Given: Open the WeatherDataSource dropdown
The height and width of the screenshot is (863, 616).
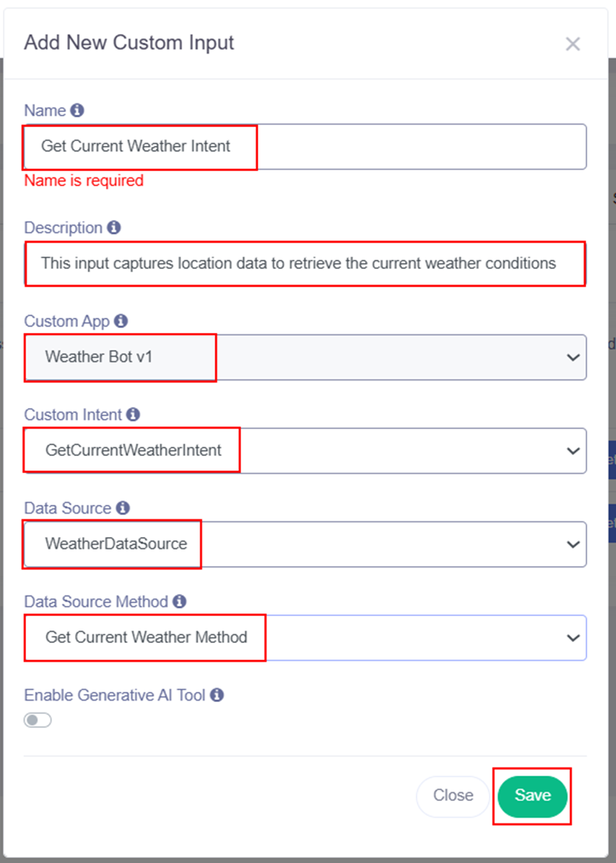Looking at the screenshot, I should click(305, 545).
